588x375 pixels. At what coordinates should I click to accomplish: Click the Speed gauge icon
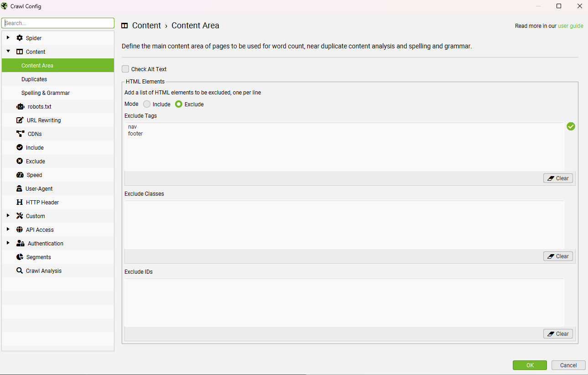click(x=20, y=175)
